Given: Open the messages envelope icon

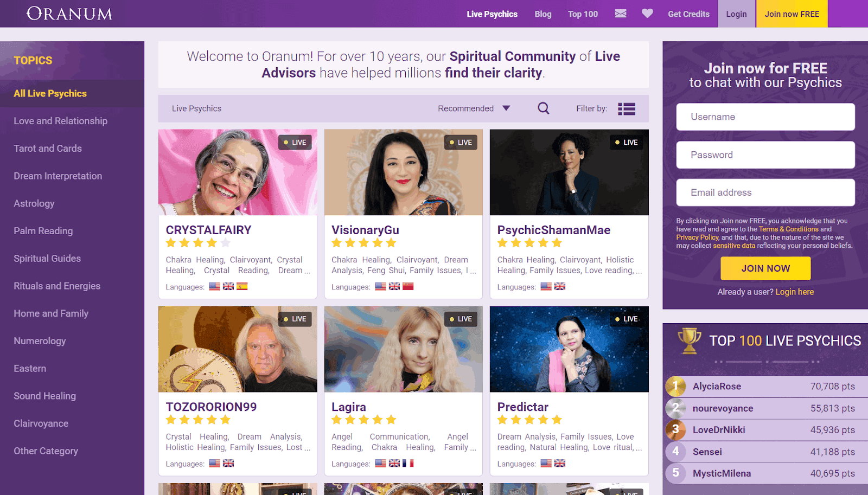Looking at the screenshot, I should coord(621,14).
